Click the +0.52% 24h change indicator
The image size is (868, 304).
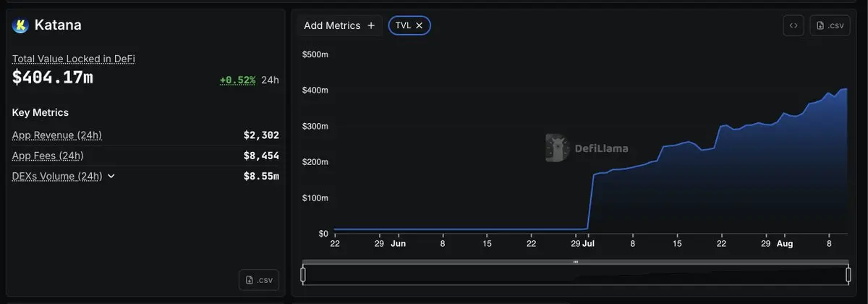(x=249, y=80)
